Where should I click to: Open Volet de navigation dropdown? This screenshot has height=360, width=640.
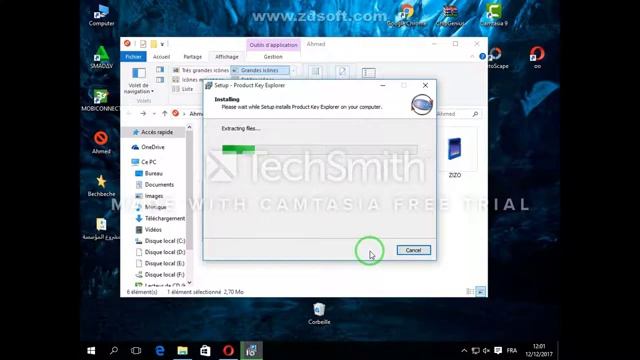pos(139,81)
